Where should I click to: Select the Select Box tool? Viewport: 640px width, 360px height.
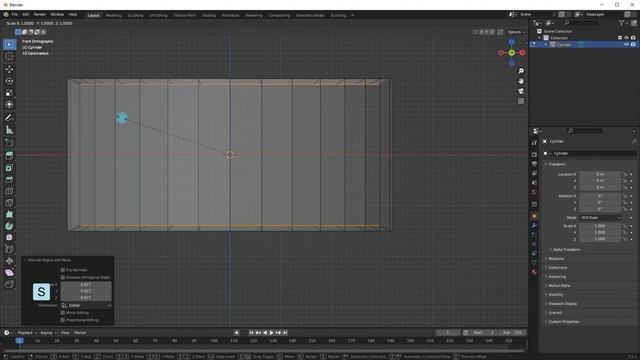9,44
